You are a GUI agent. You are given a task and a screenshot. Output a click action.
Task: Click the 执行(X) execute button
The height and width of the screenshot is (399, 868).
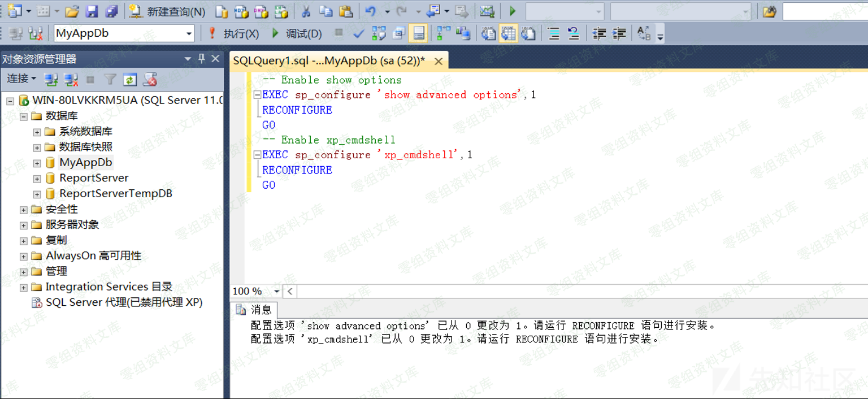click(234, 33)
